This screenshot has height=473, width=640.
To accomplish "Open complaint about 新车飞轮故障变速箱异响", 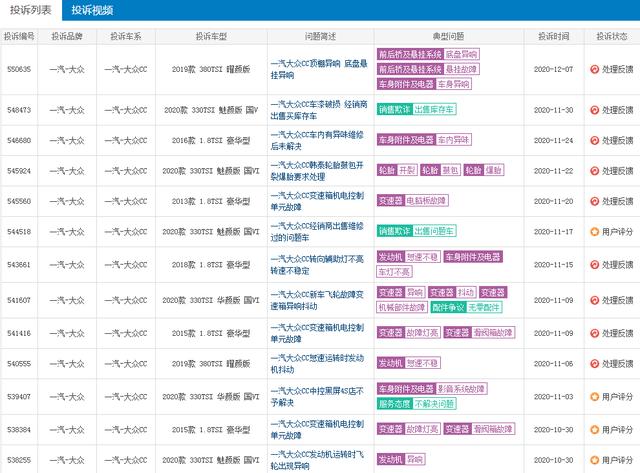I will click(x=317, y=300).
